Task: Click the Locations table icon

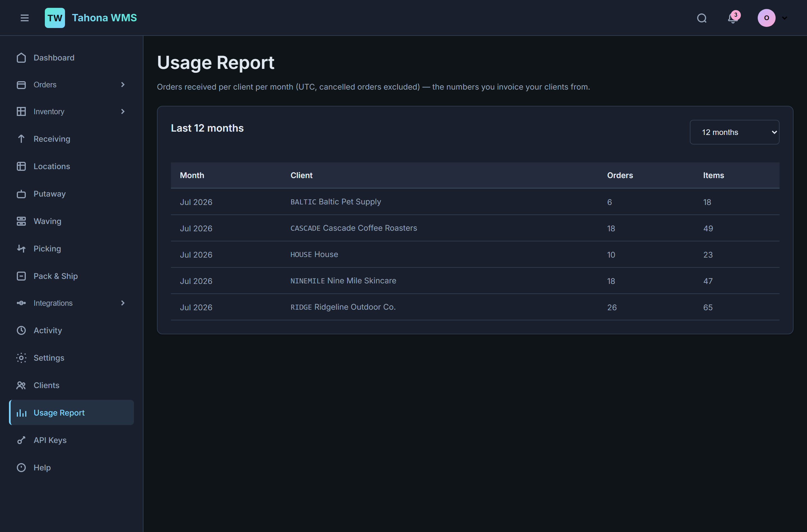Action: (x=21, y=166)
